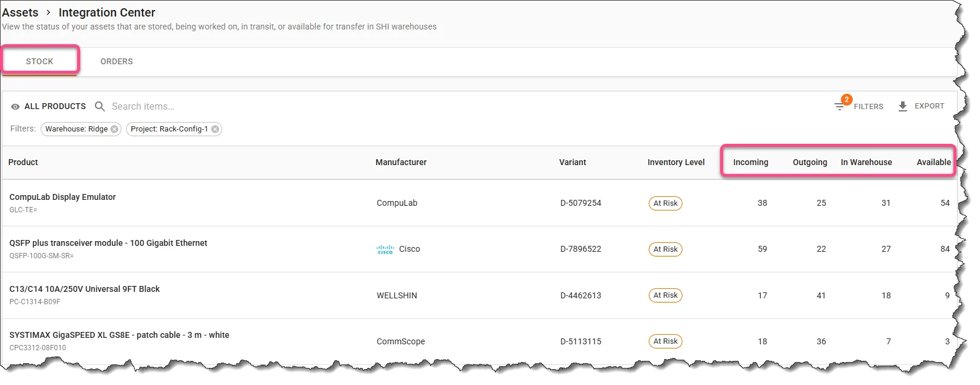
Task: Click the SKU text PC-C1314-B09F
Action: (x=35, y=302)
